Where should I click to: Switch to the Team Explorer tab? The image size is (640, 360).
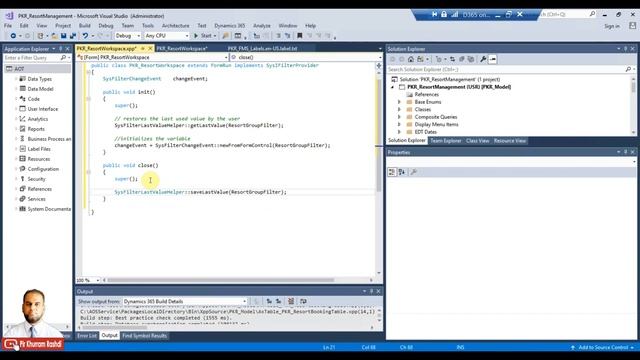446,141
